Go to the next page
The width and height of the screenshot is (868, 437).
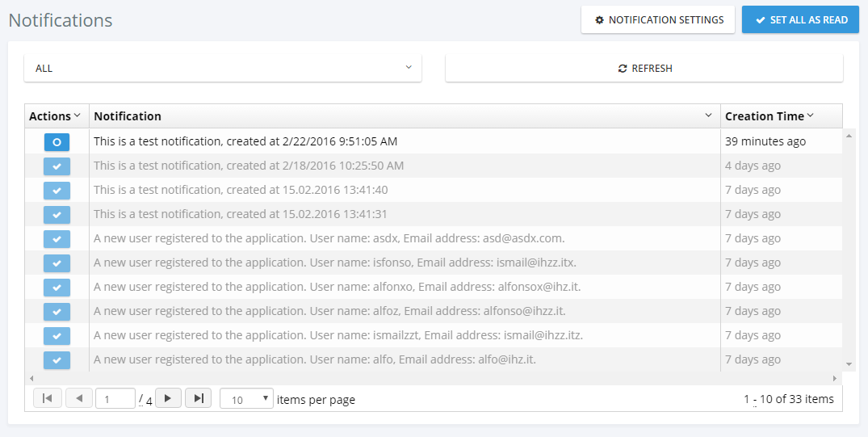click(x=168, y=397)
